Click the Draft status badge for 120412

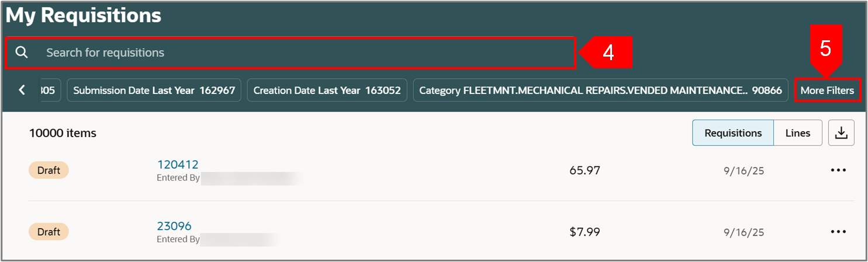(49, 170)
